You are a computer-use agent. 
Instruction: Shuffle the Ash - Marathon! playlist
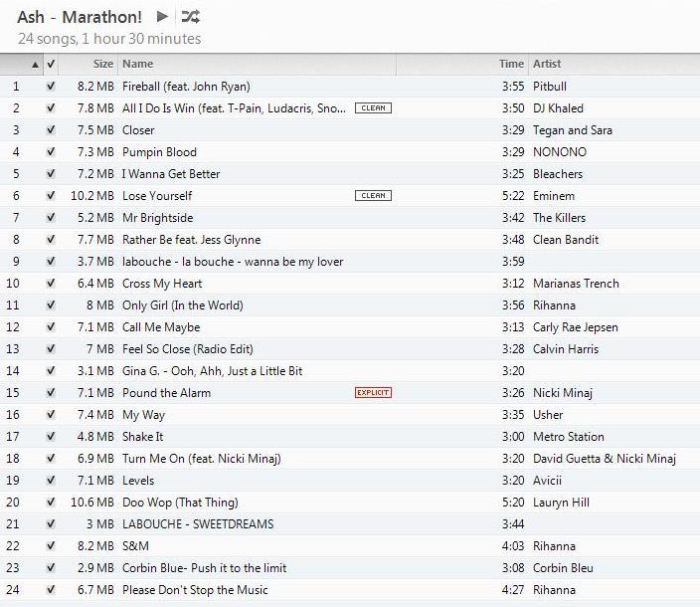point(190,17)
